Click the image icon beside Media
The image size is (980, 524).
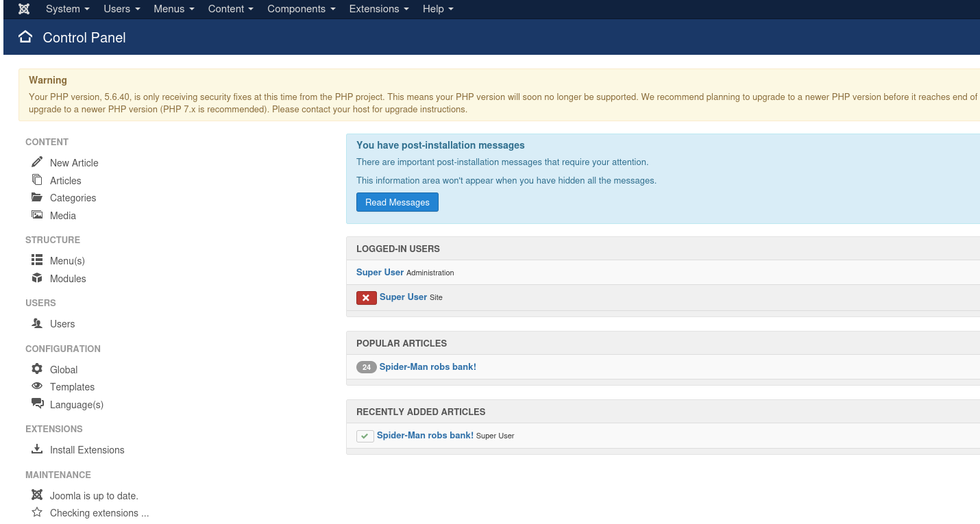pos(37,215)
